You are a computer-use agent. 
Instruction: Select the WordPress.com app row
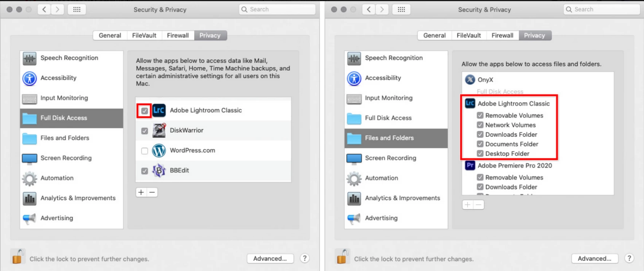click(x=213, y=151)
